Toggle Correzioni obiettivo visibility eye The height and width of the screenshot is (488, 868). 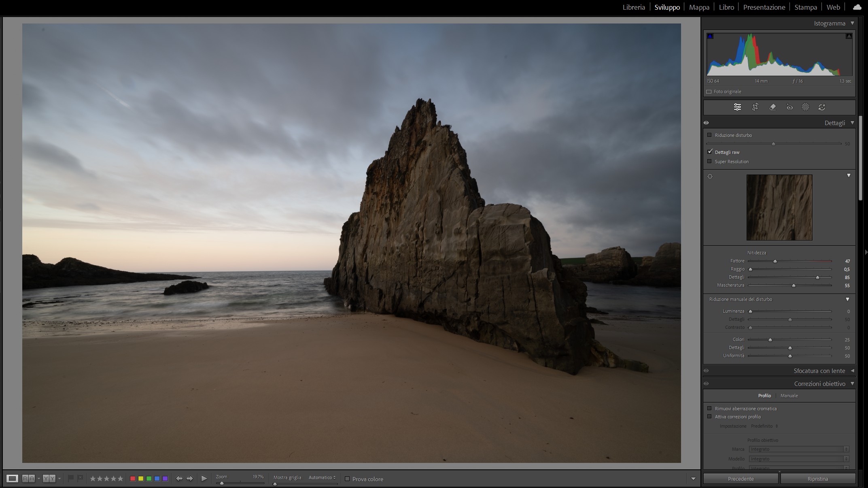[x=706, y=384]
